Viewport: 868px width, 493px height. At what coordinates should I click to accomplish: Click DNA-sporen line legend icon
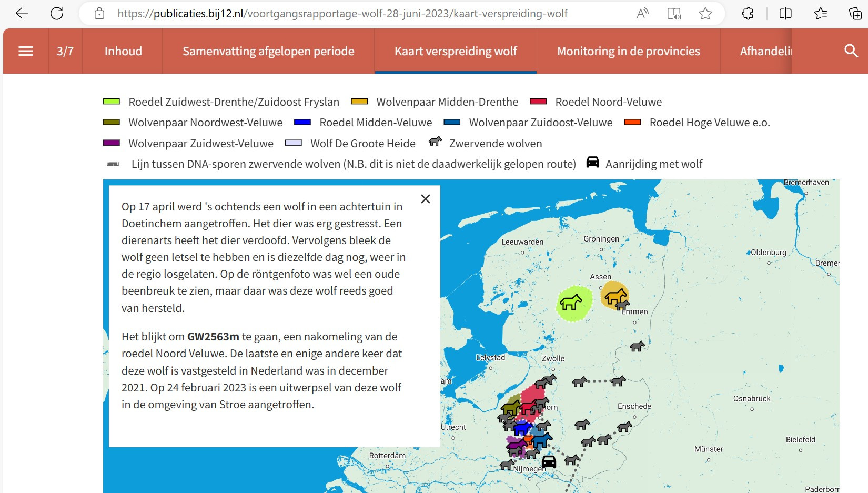point(113,164)
